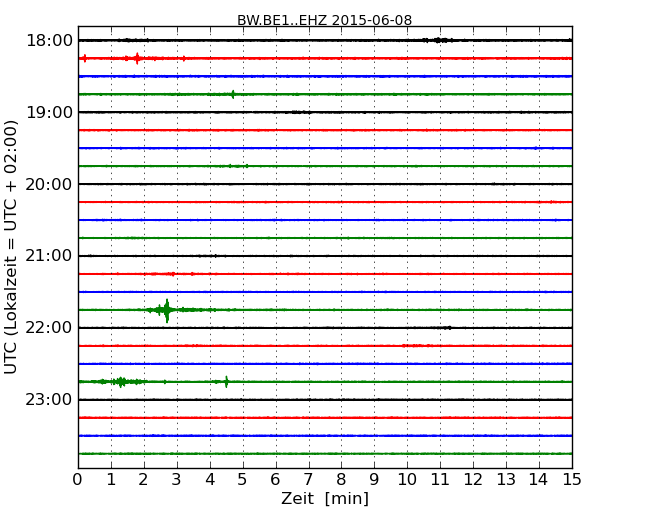Click the red disturbance near minute 10 on the 22:15 trace
The width and height of the screenshot is (650, 520).
[416, 345]
